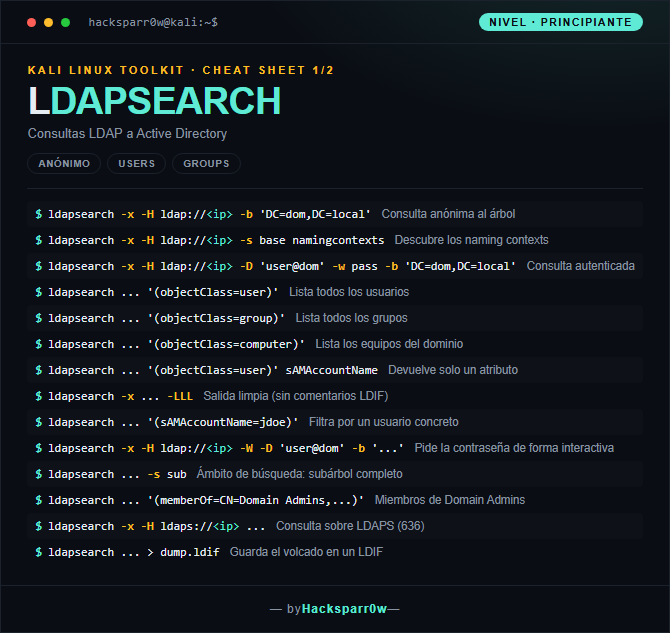Click 'Filtra por un usuario concreto' text
Screen dimensions: 670x633
pos(383,422)
